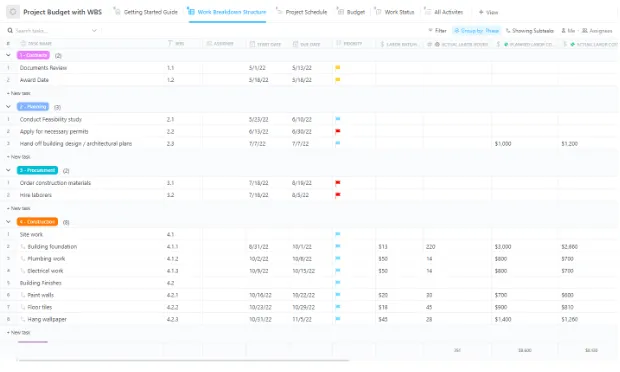
Task: Collapse the 4 - Construction group
Action: pyautogui.click(x=8, y=222)
